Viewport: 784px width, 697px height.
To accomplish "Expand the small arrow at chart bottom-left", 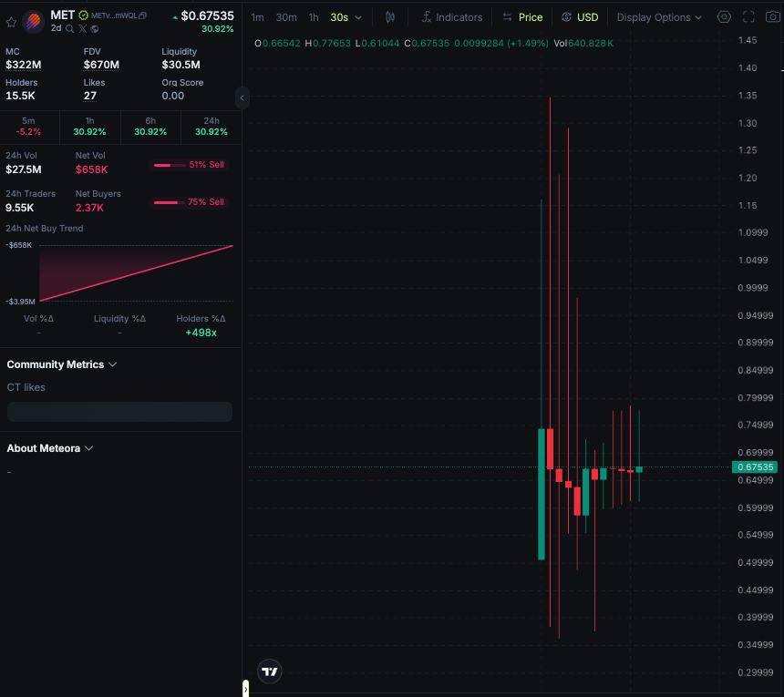I will click(245, 689).
